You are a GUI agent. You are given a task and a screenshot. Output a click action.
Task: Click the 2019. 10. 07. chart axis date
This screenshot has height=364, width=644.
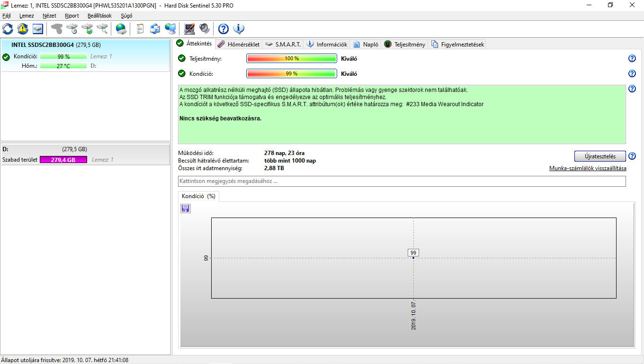coord(413,316)
